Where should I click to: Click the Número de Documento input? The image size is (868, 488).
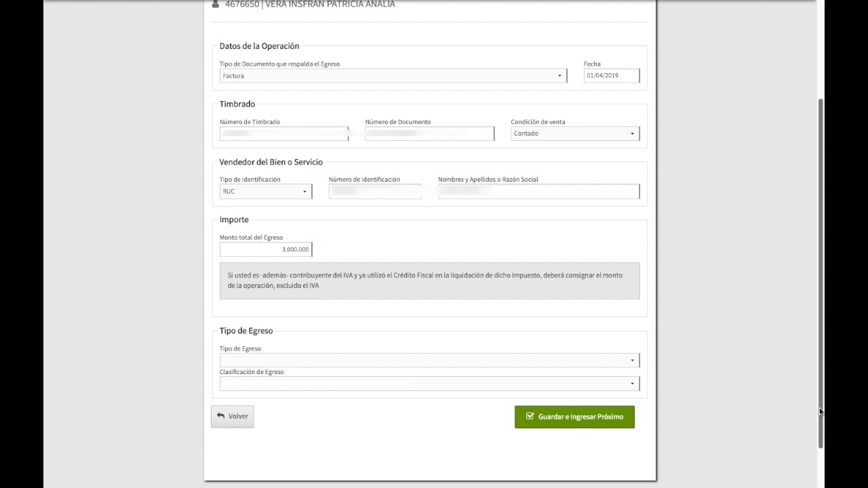coord(429,134)
